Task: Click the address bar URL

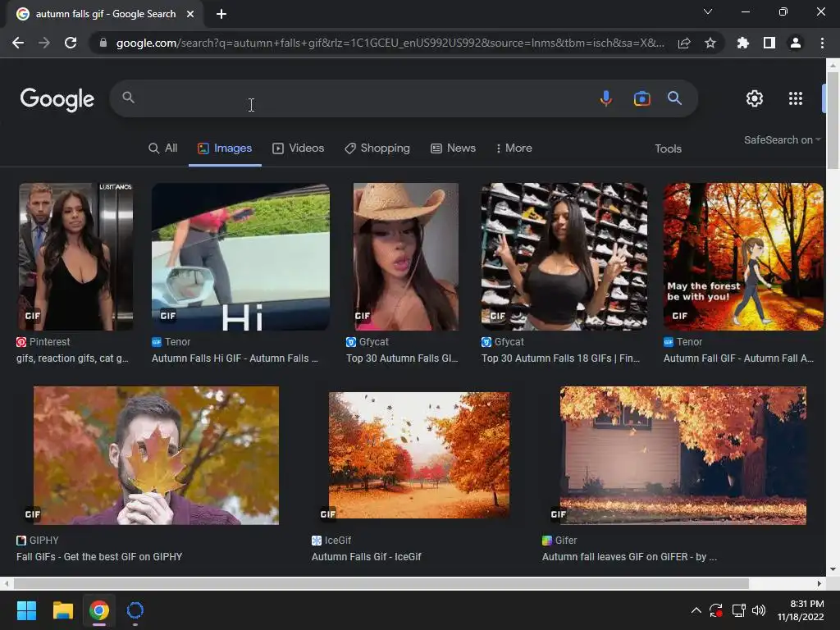Action: point(390,43)
